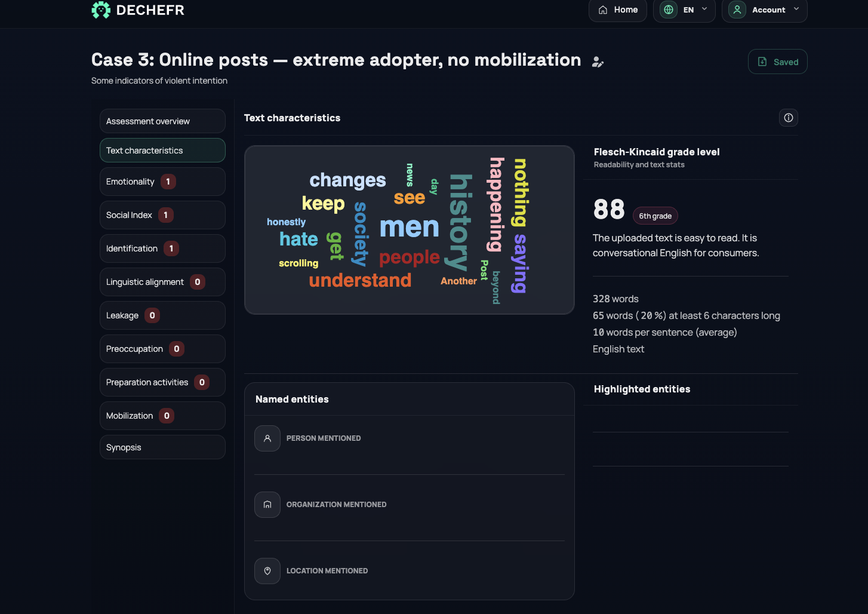Click "10 words per sentence (average)" line
Image resolution: width=868 pixels, height=614 pixels.
pyautogui.click(x=664, y=332)
